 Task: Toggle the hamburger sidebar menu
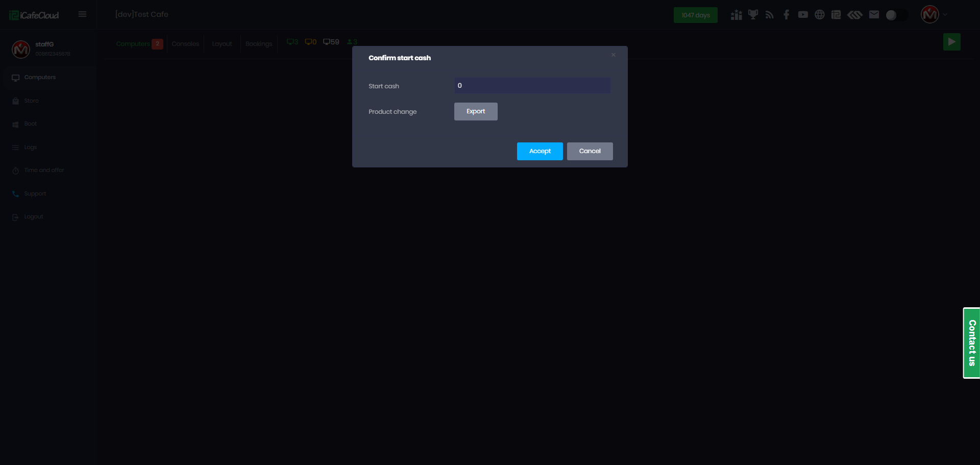tap(82, 14)
